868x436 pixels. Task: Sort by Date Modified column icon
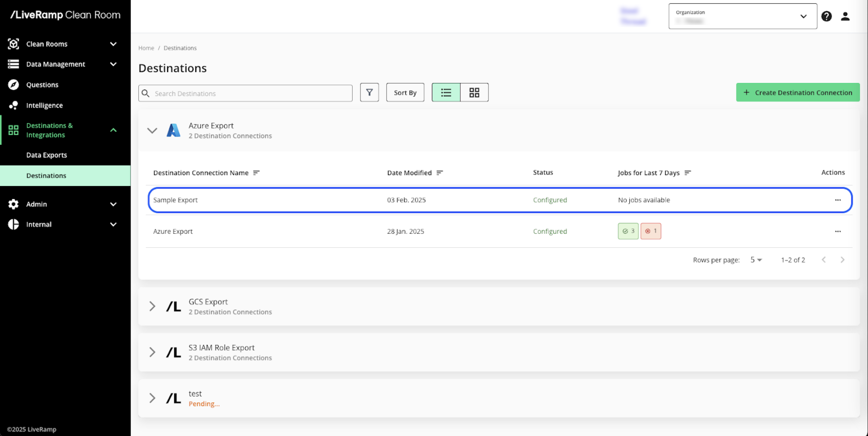coord(440,173)
